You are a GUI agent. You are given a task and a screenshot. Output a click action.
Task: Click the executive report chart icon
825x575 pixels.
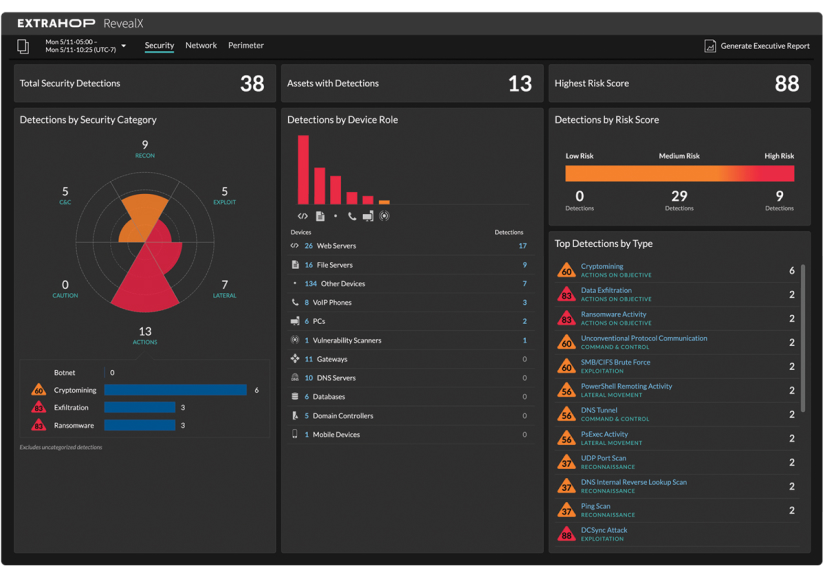coord(710,46)
